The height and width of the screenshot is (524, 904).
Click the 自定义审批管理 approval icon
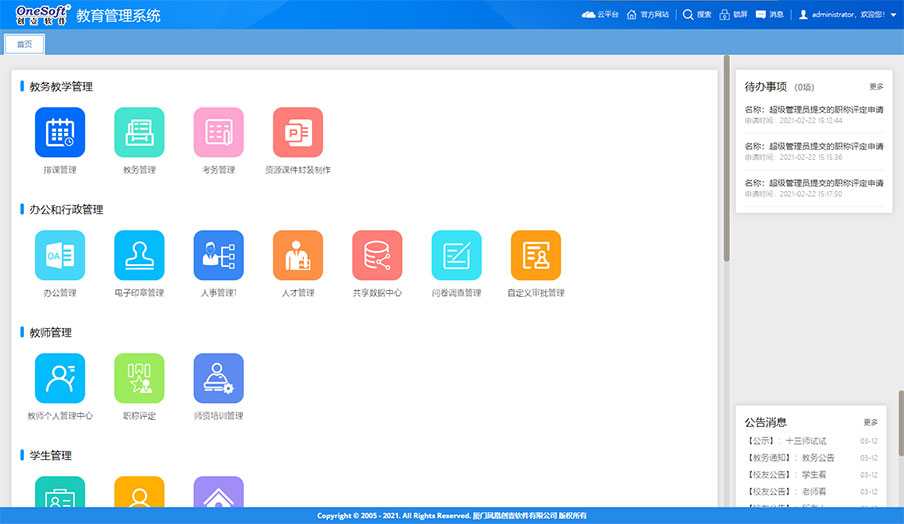[x=535, y=256]
